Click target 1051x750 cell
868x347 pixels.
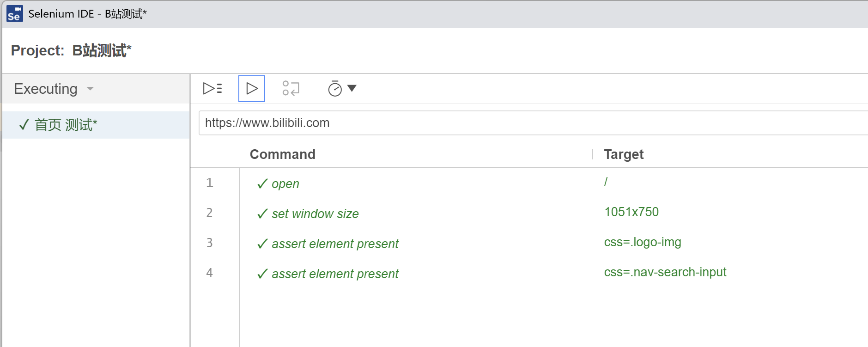(x=631, y=212)
